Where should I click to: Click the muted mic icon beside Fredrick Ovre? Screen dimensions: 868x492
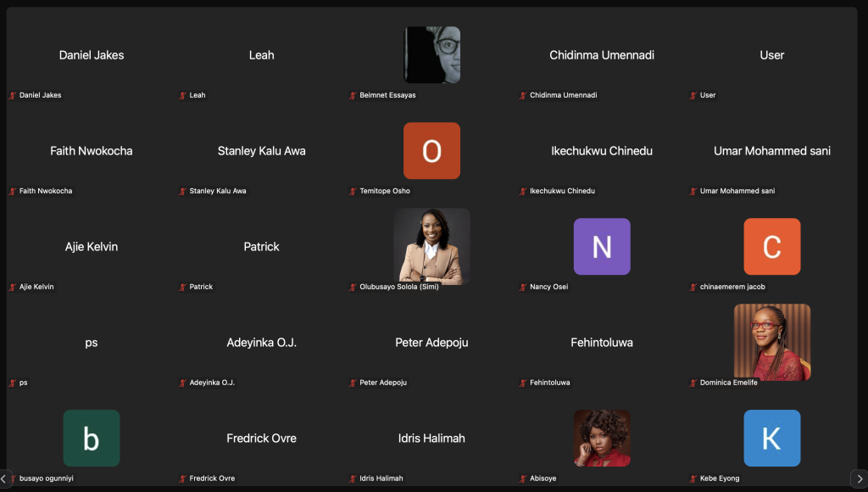[x=183, y=478]
